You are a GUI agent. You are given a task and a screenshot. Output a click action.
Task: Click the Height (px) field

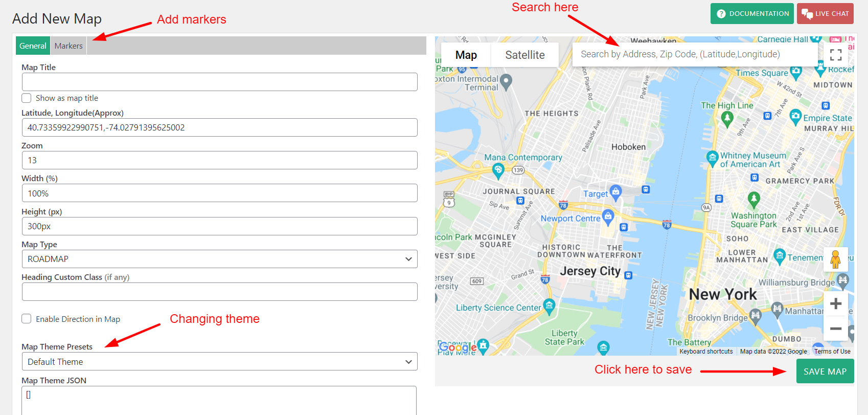click(x=219, y=226)
